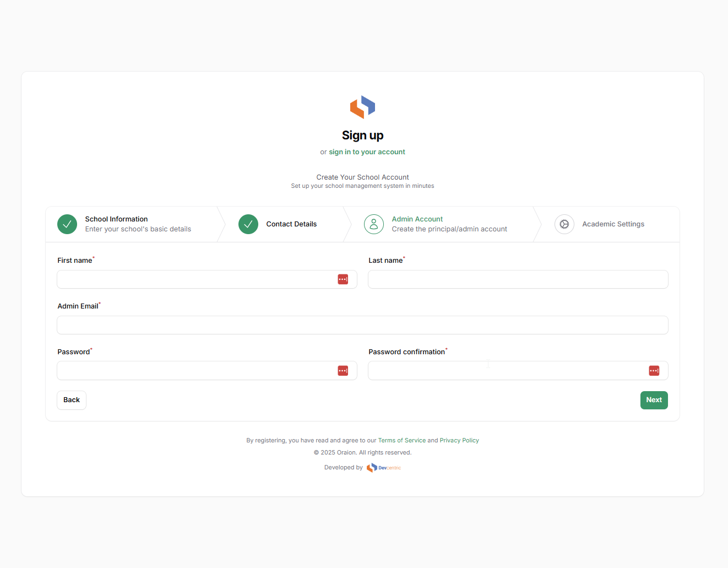Open the sign in to your account link

[367, 152]
